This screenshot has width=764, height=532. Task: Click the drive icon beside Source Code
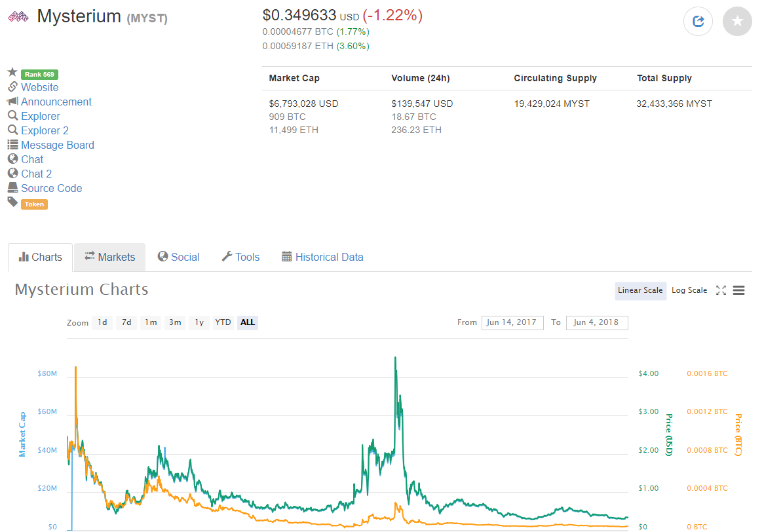[x=12, y=187]
